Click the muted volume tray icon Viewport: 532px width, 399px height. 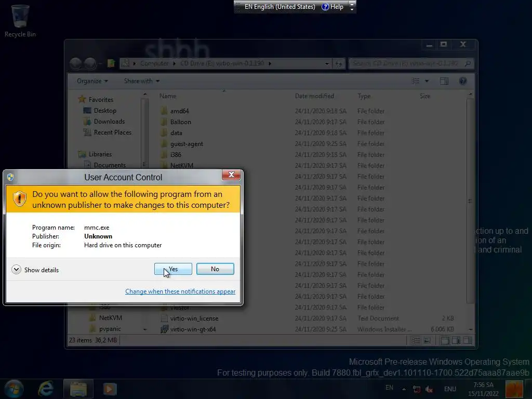point(429,389)
